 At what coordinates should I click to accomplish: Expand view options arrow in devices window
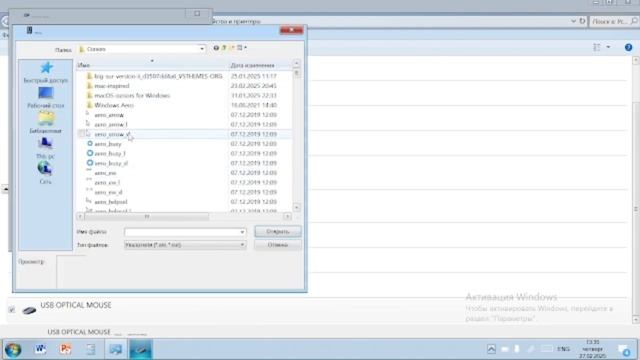608,47
